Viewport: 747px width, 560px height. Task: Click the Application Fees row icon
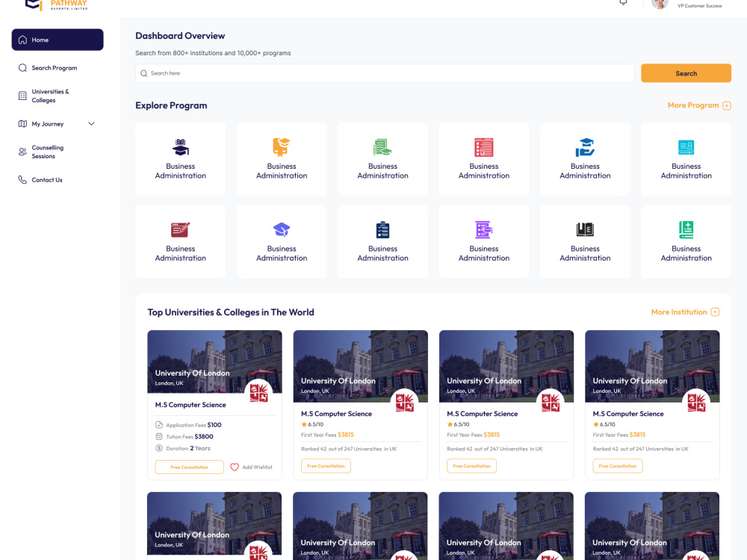(159, 425)
